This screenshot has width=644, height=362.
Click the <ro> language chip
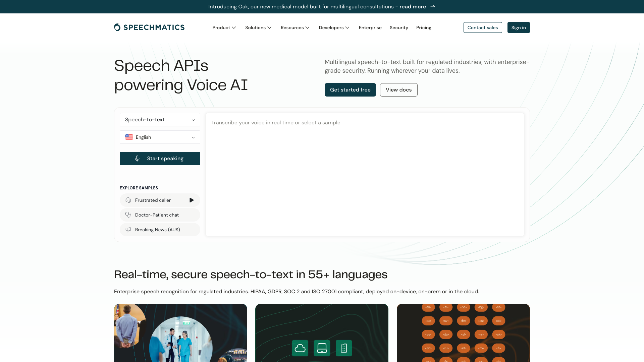pyautogui.click(x=481, y=348)
